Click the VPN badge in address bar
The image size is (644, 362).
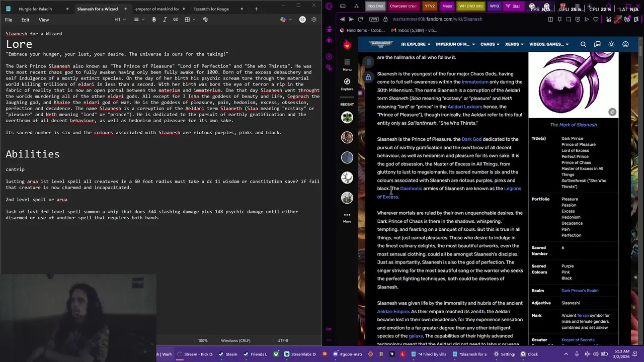coord(373,19)
